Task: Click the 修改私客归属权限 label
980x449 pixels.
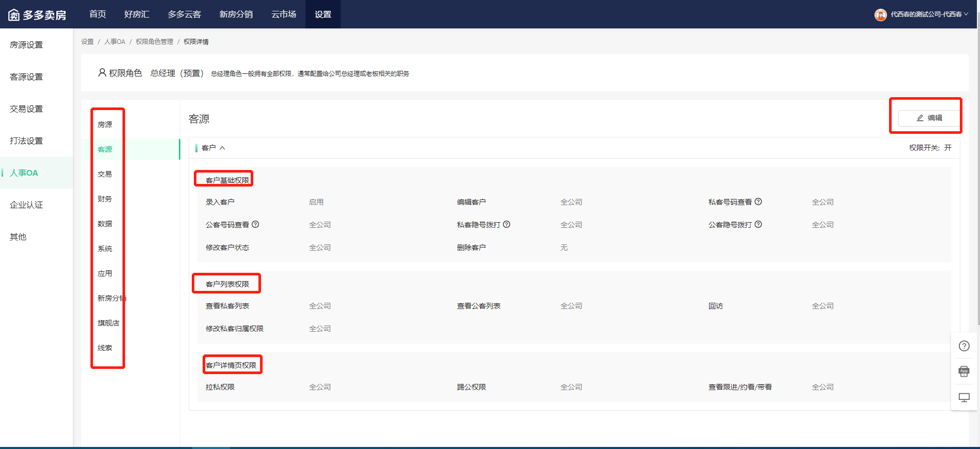Action: point(235,329)
